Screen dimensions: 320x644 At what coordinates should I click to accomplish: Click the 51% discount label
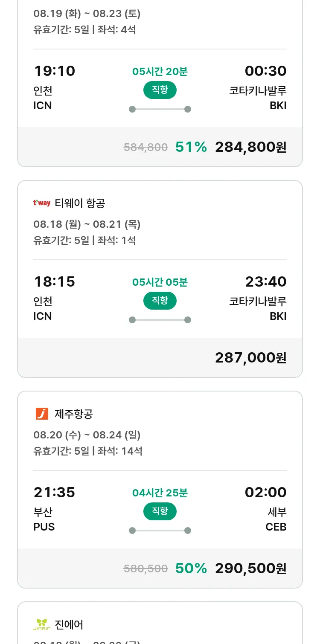click(x=191, y=147)
